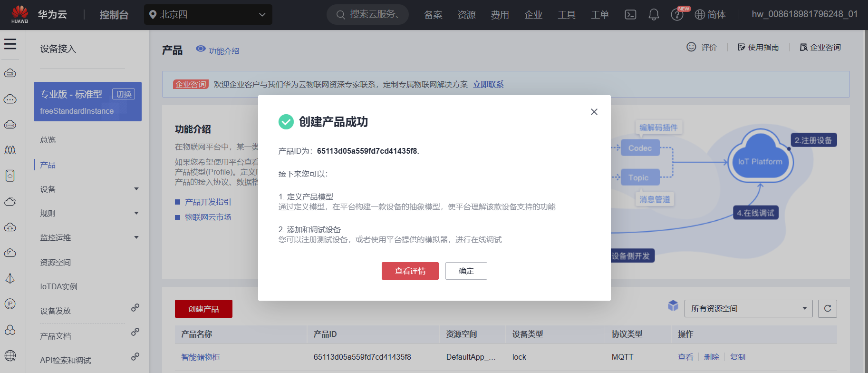This screenshot has width=868, height=373.
Task: Click the link icon beside 产品文档
Action: [135, 332]
